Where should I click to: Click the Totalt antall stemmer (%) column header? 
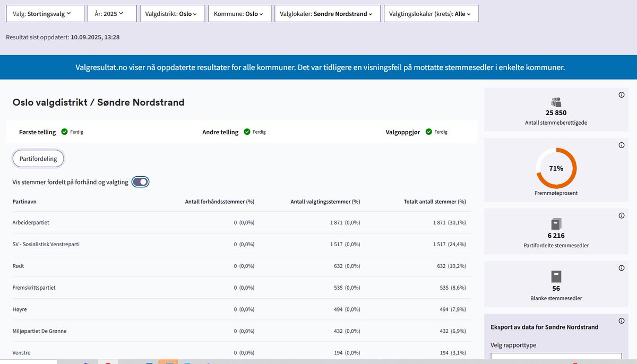(435, 202)
